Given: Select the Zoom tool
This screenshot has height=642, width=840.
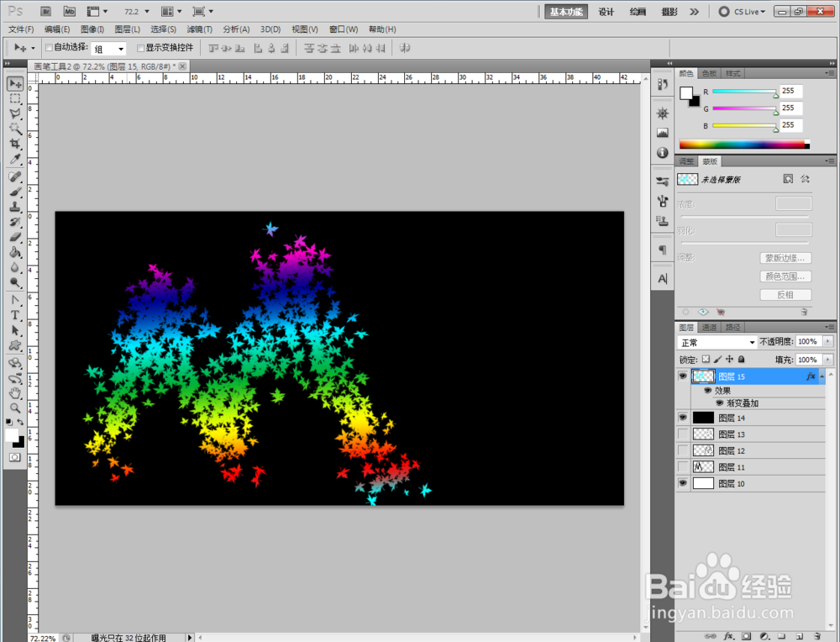Looking at the screenshot, I should (15, 408).
